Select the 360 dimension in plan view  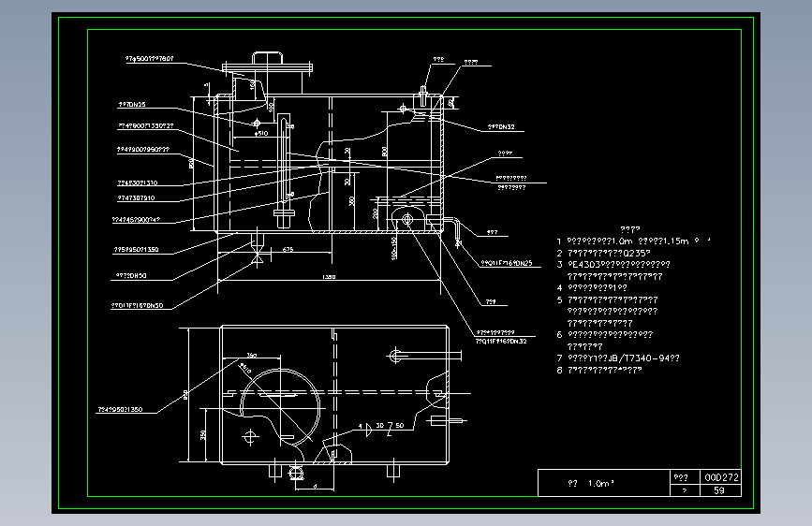tap(252, 355)
